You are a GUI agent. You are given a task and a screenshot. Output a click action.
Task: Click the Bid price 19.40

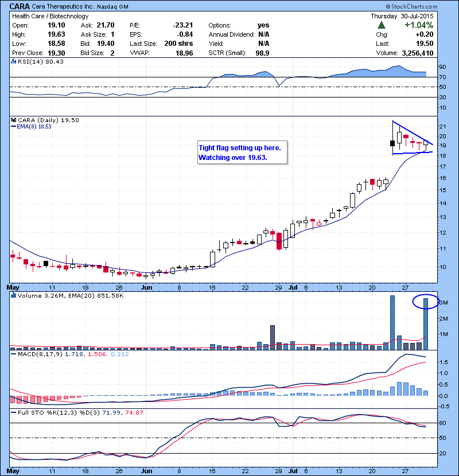(106, 44)
